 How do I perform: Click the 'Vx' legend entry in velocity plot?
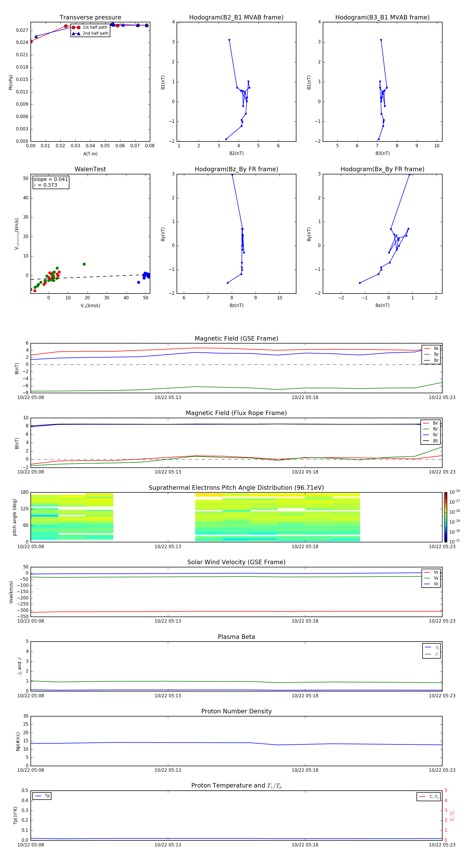pyautogui.click(x=431, y=572)
